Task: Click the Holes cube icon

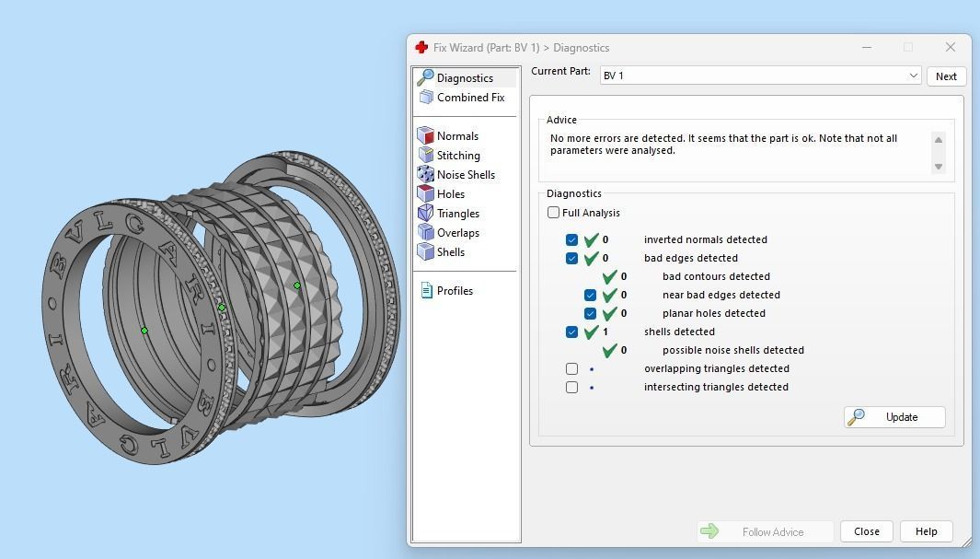Action: pyautogui.click(x=426, y=193)
